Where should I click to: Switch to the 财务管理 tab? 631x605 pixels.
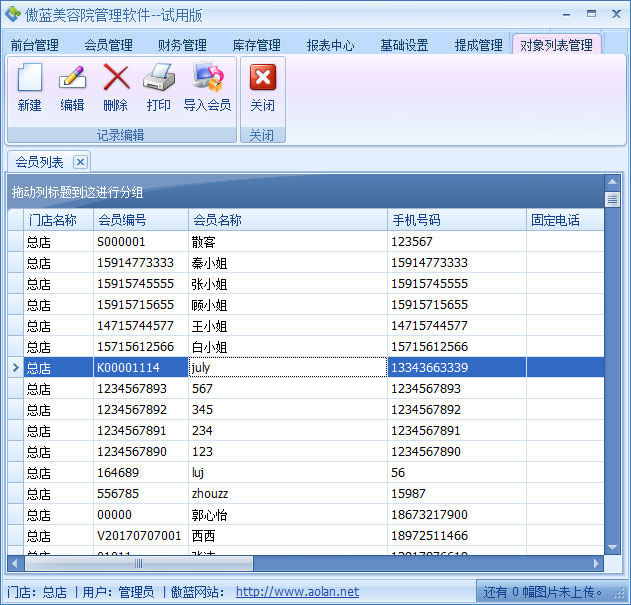click(x=182, y=46)
